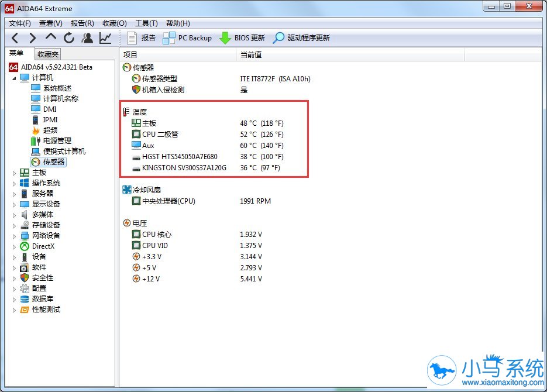Open the graph chart toolbar icon
This screenshot has height=392, width=547.
[105, 37]
